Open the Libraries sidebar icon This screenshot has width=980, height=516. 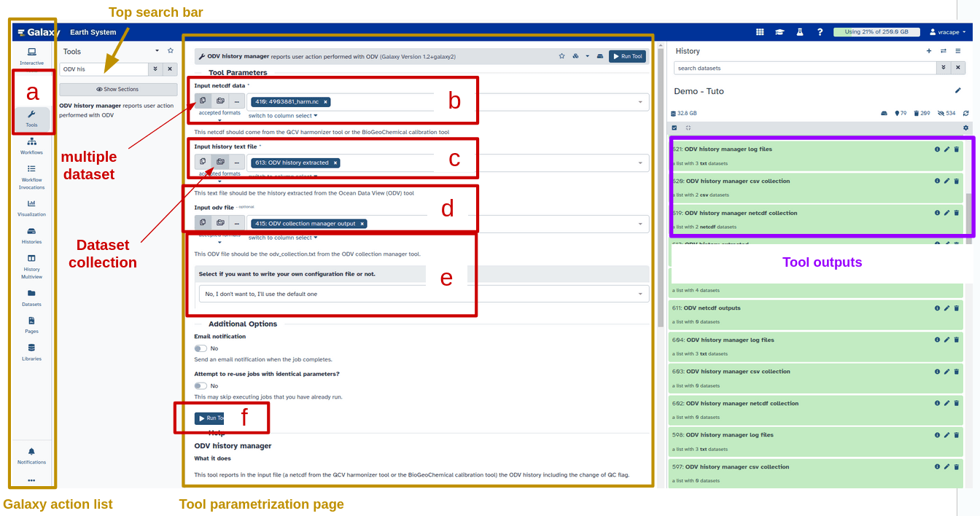[x=31, y=352]
